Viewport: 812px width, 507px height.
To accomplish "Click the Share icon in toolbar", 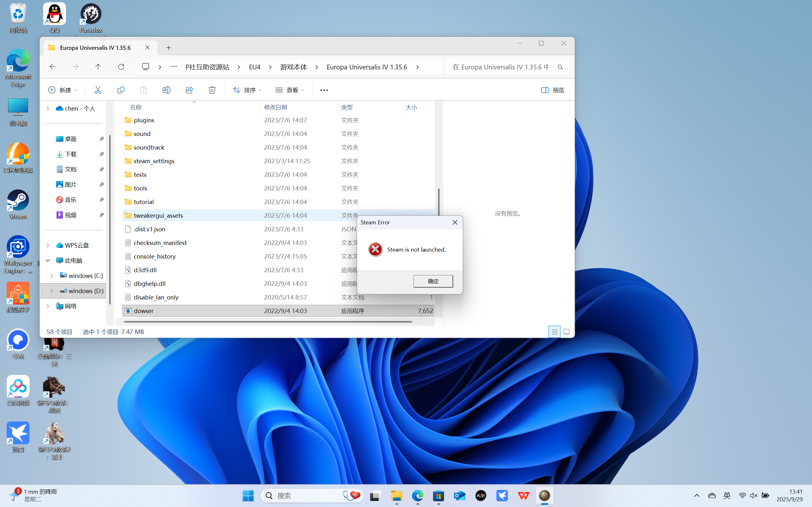I will pos(189,90).
